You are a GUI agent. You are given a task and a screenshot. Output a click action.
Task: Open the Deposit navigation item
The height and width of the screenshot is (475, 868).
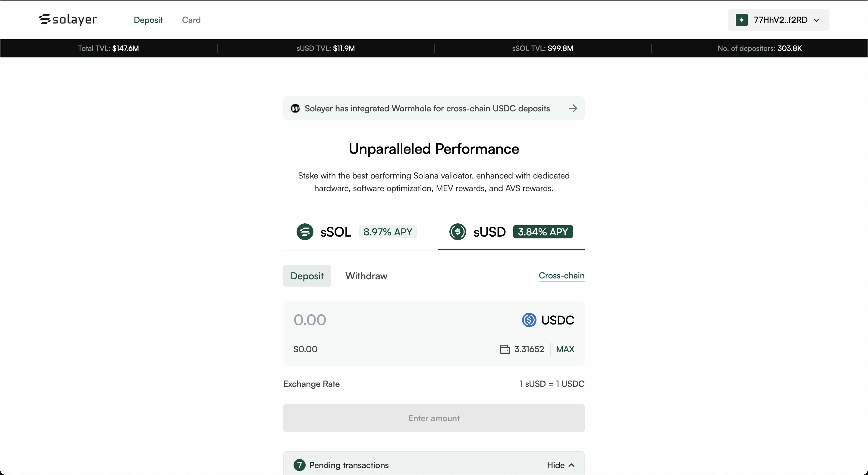coord(148,20)
